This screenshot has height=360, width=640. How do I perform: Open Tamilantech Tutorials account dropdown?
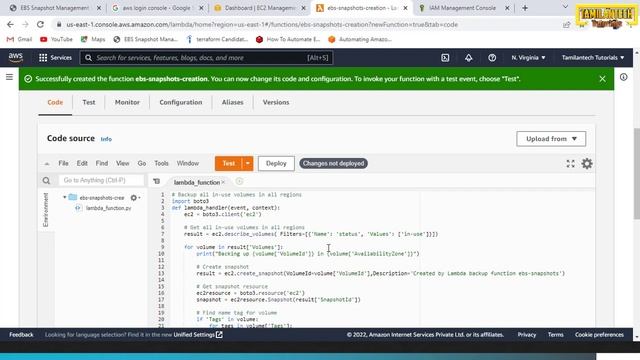[593, 58]
